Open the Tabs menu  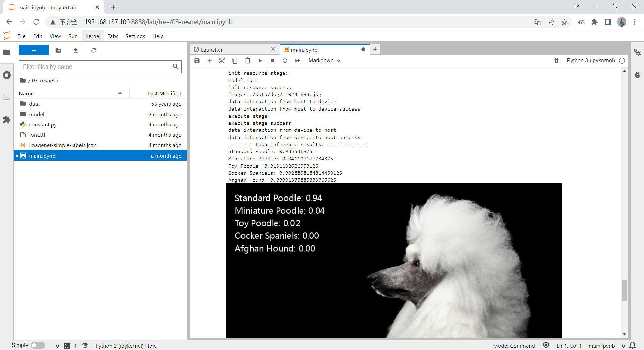[x=113, y=36]
